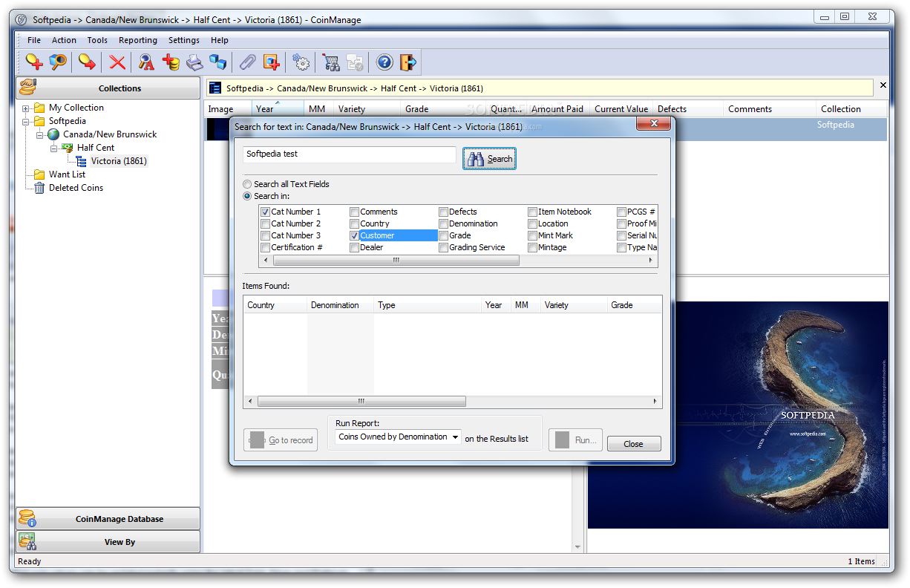Click the Softpedia island image

point(738,415)
